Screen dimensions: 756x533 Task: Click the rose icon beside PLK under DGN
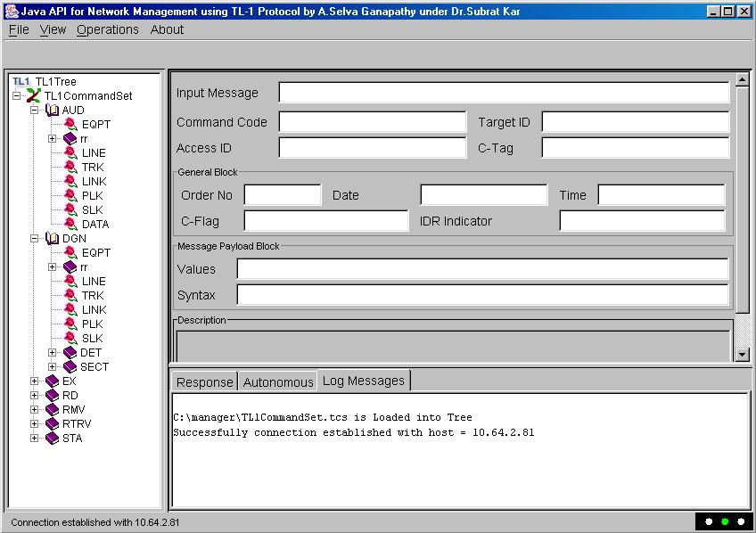click(70, 324)
